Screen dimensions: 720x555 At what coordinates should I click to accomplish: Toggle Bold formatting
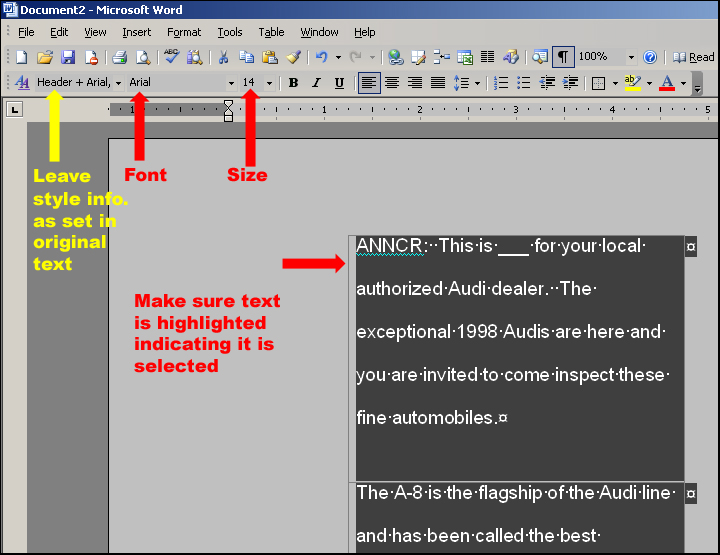pos(293,83)
